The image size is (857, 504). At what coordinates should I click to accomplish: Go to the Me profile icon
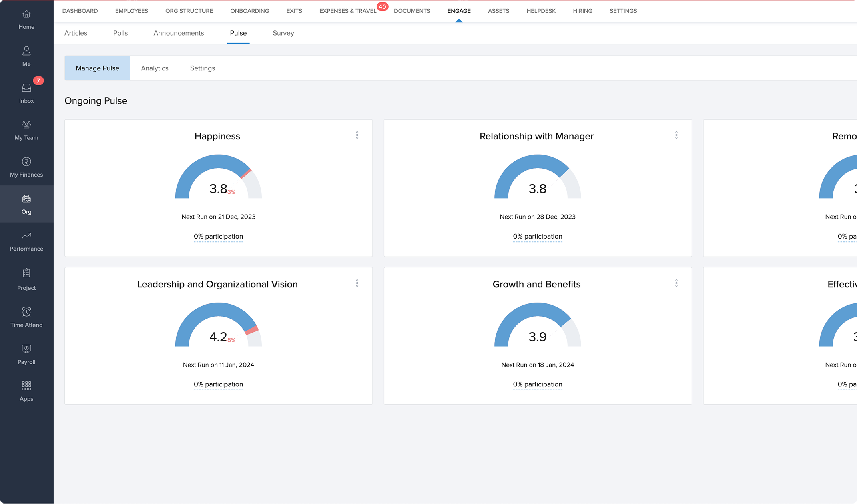(26, 51)
